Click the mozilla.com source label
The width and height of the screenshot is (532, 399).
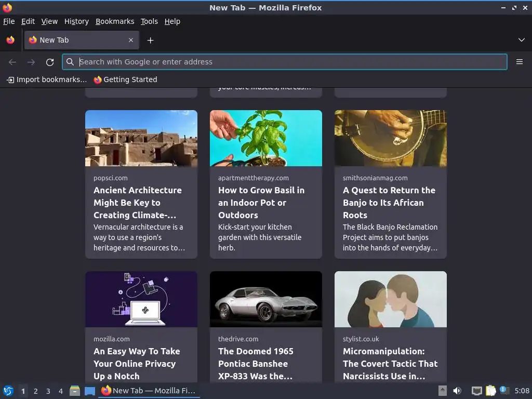pyautogui.click(x=112, y=339)
